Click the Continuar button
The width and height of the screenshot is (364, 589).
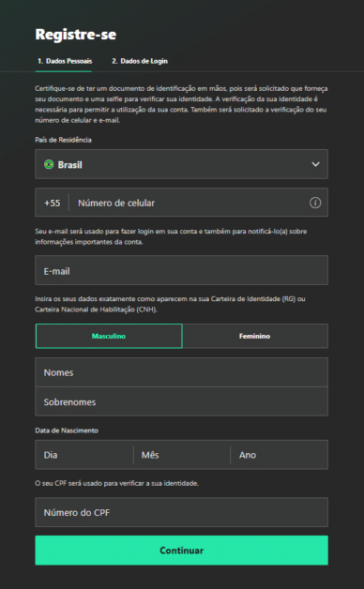181,551
